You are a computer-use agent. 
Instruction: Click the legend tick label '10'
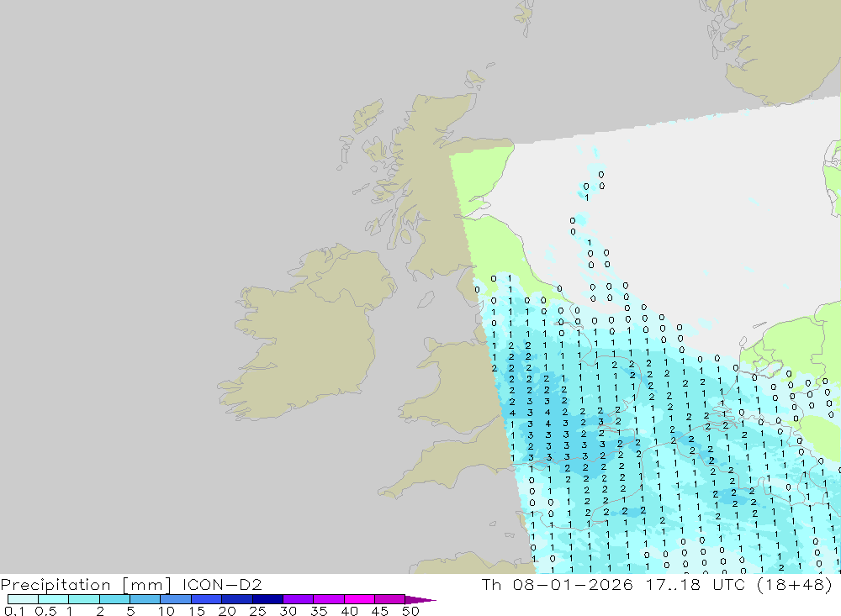(166, 611)
